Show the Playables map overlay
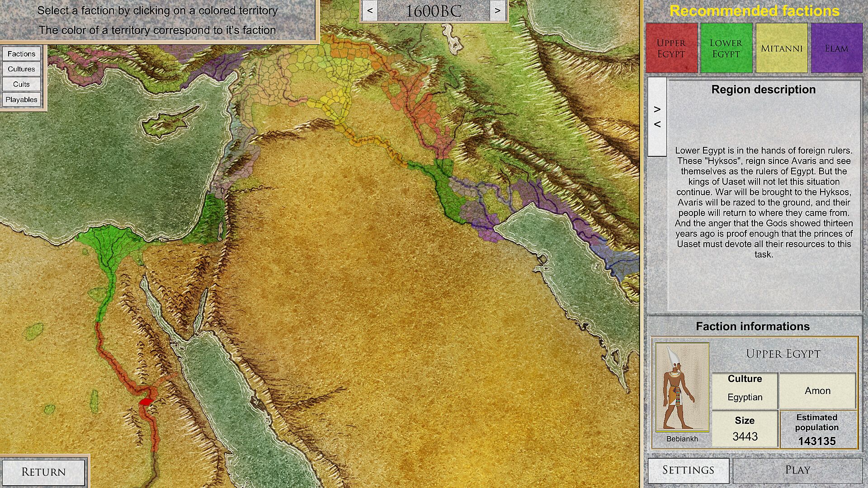Screen dimensions: 868x488 coord(21,100)
